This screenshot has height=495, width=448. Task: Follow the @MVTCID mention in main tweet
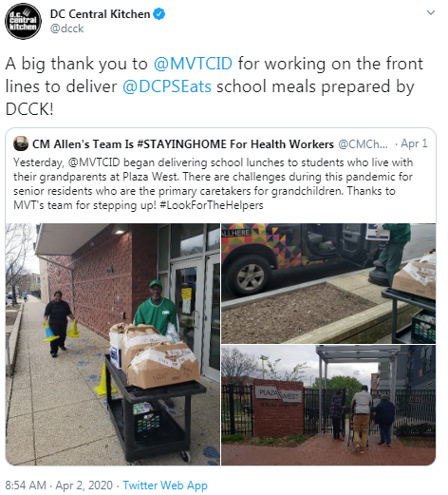click(x=193, y=64)
